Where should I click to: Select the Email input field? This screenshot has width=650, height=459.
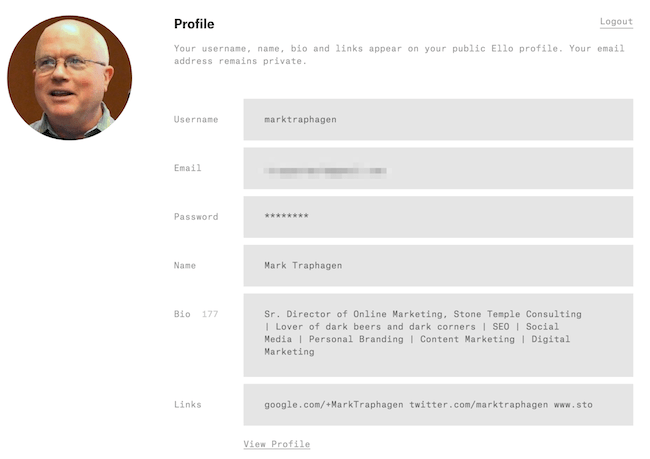pyautogui.click(x=438, y=168)
